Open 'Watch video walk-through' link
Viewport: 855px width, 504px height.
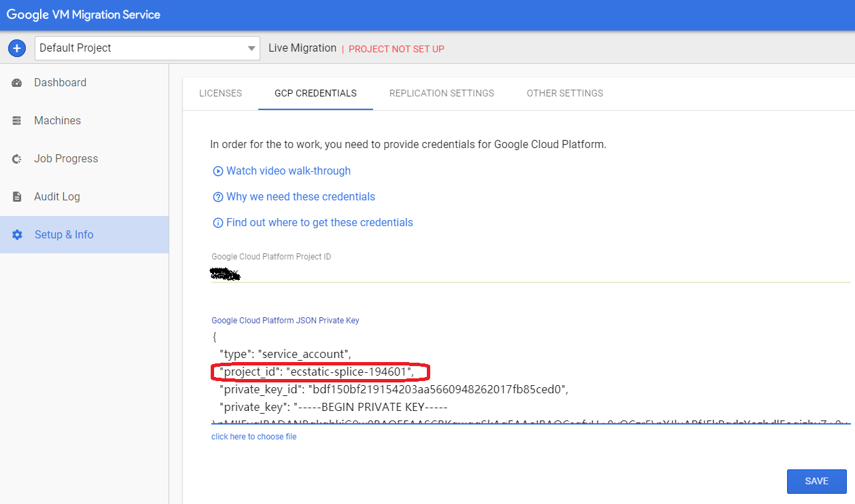coord(288,170)
